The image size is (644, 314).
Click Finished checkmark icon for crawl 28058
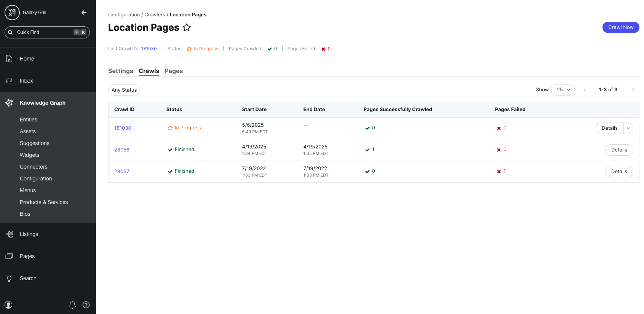point(170,150)
